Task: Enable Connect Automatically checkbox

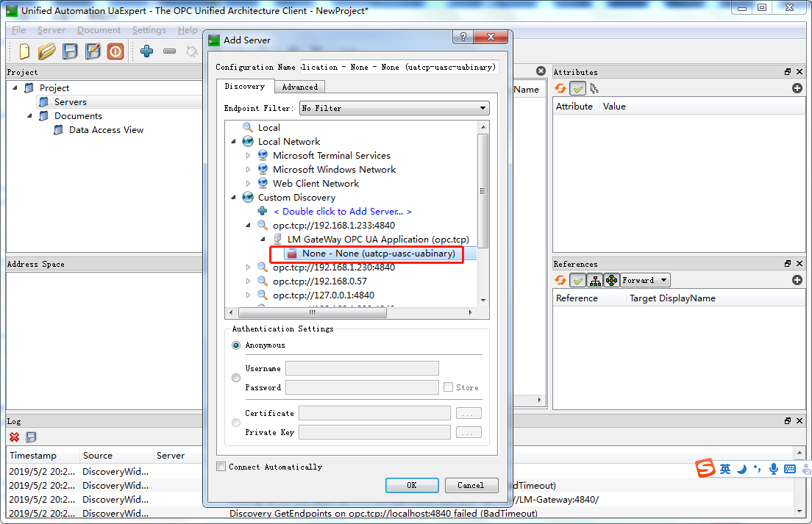Action: tap(221, 466)
